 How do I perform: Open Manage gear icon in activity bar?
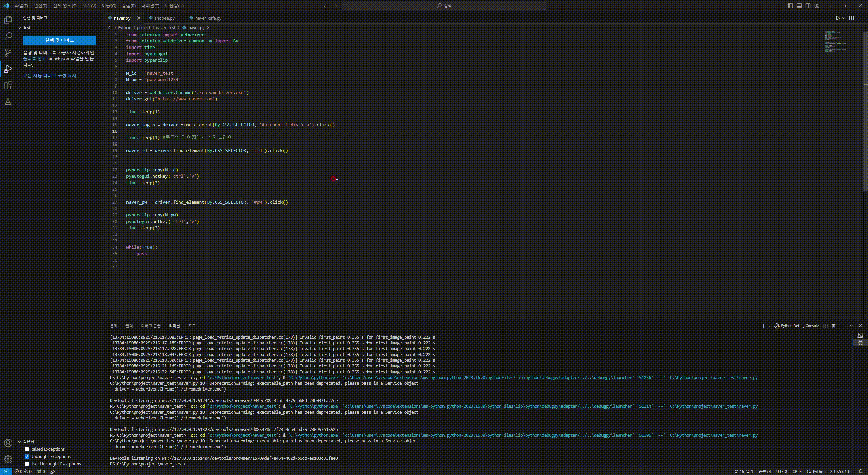click(x=8, y=459)
